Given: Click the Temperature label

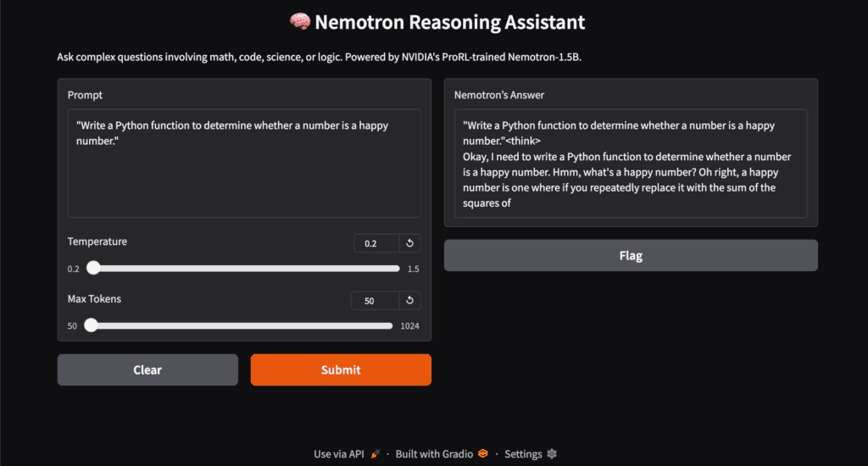Looking at the screenshot, I should point(97,241).
